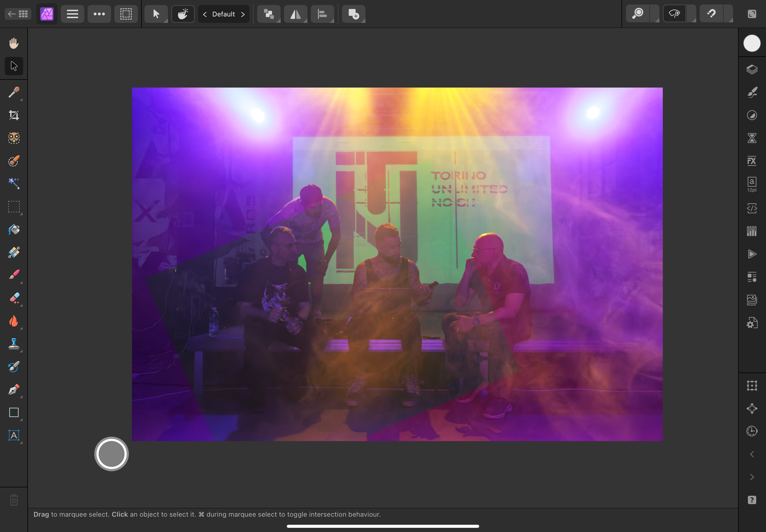Expand the Arrange order dropdown
This screenshot has width=766, height=532.
tap(269, 14)
